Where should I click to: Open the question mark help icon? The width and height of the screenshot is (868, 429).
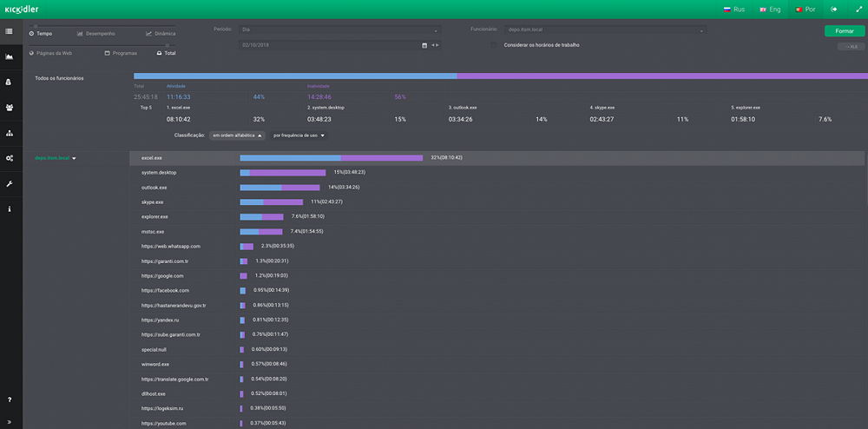(x=10, y=399)
